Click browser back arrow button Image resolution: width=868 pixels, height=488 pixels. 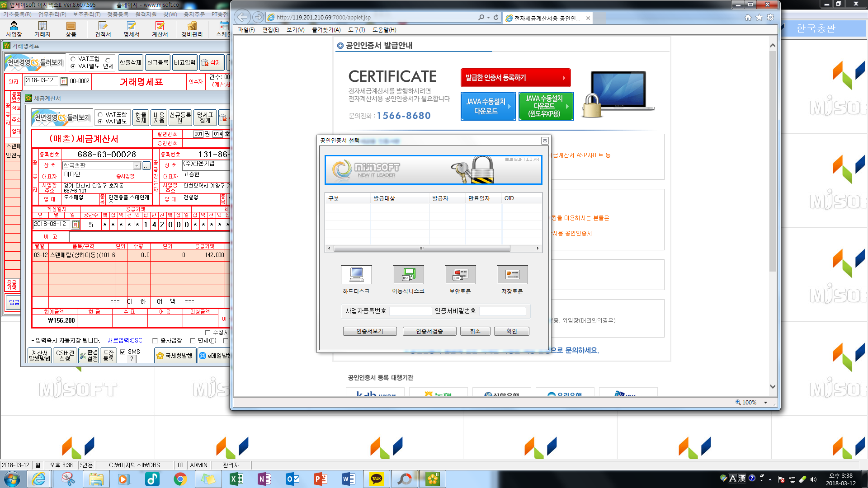point(242,17)
